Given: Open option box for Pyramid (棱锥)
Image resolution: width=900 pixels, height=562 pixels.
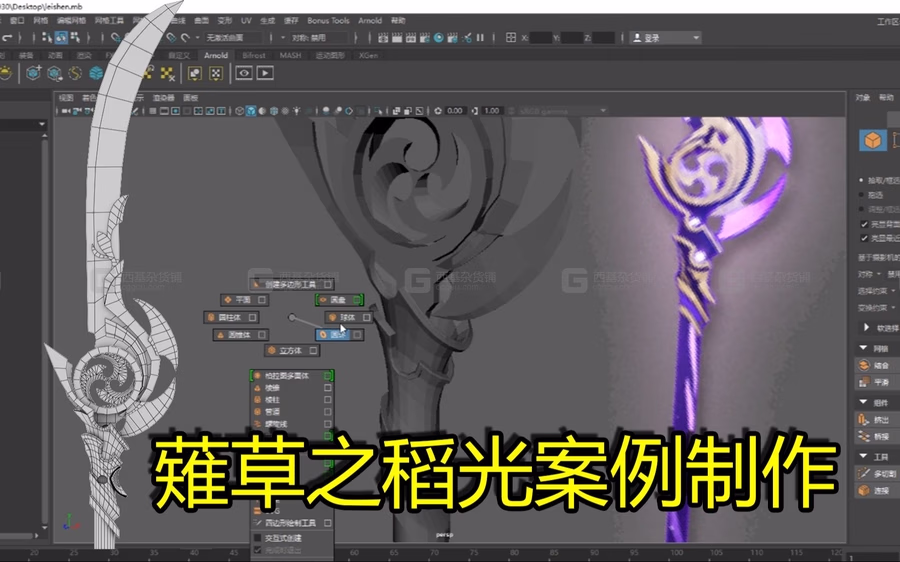Looking at the screenshot, I should pyautogui.click(x=327, y=388).
